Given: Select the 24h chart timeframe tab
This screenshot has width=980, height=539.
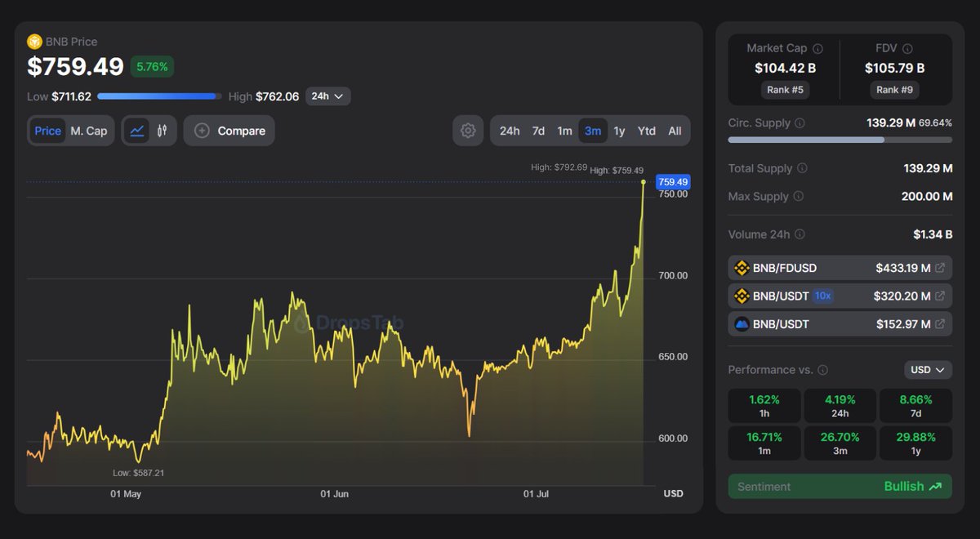Looking at the screenshot, I should pyautogui.click(x=510, y=131).
